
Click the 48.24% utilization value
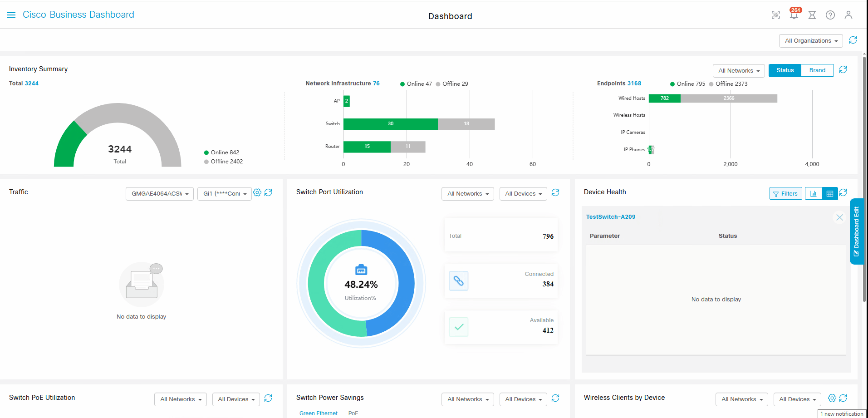click(x=361, y=285)
